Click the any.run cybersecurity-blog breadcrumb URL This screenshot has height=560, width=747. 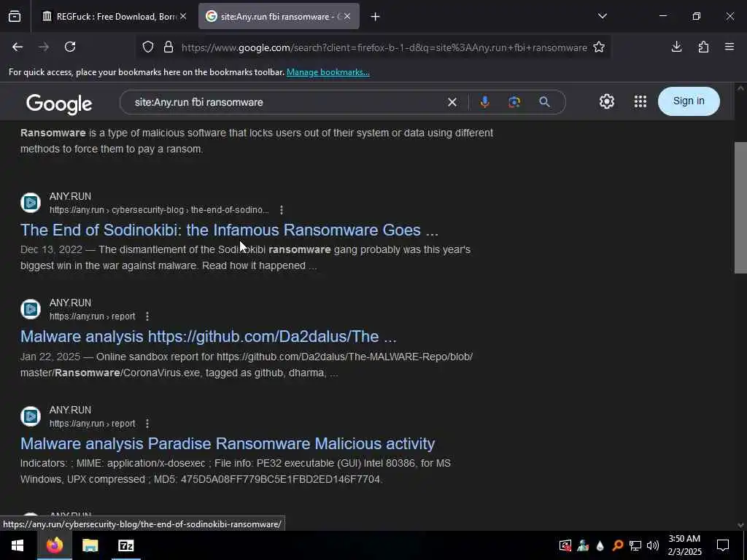pos(159,210)
